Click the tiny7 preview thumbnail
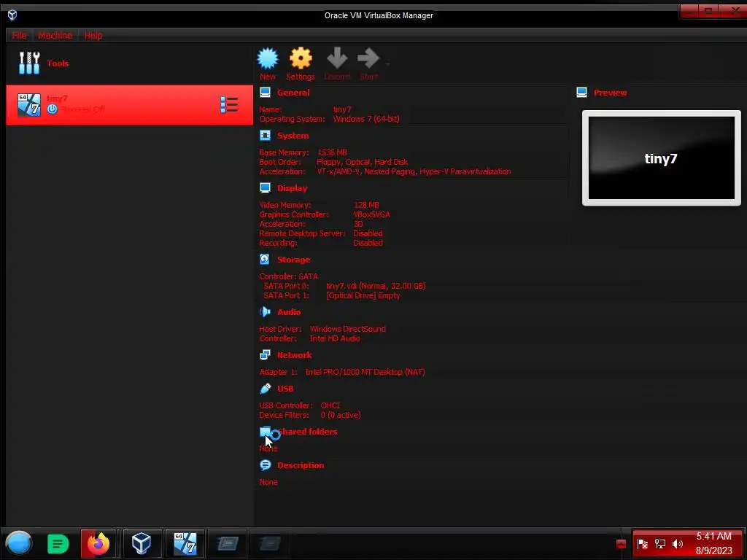The image size is (747, 560). tap(661, 158)
